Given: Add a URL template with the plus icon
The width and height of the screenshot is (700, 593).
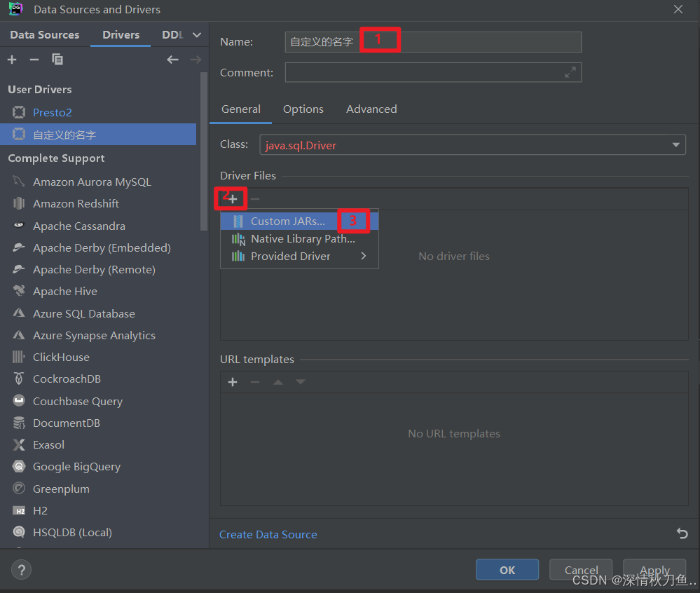Looking at the screenshot, I should 233,382.
